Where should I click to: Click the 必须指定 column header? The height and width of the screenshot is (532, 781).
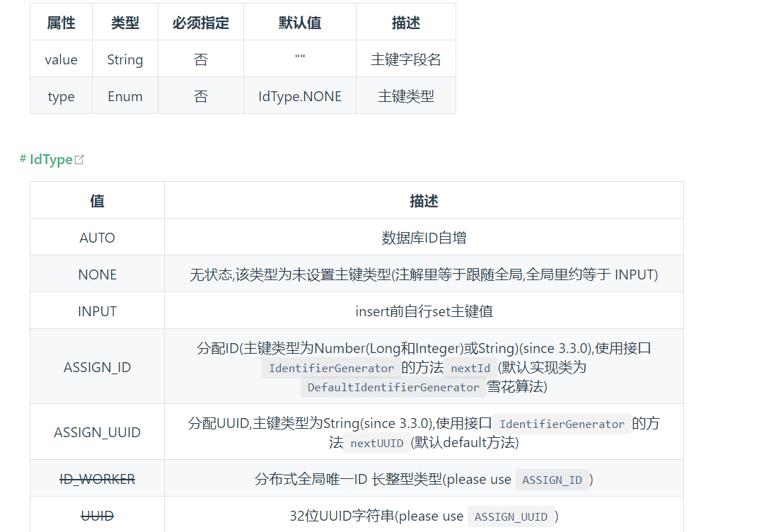(x=201, y=23)
